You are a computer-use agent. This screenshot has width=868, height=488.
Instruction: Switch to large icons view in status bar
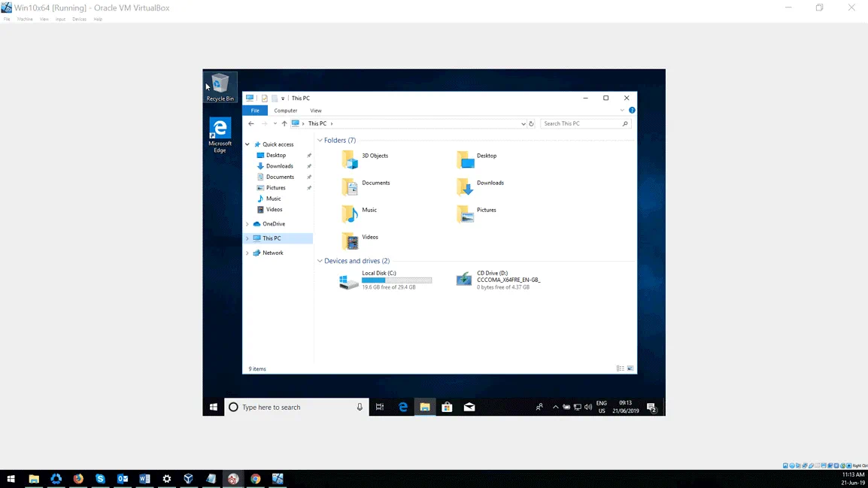[x=630, y=368]
